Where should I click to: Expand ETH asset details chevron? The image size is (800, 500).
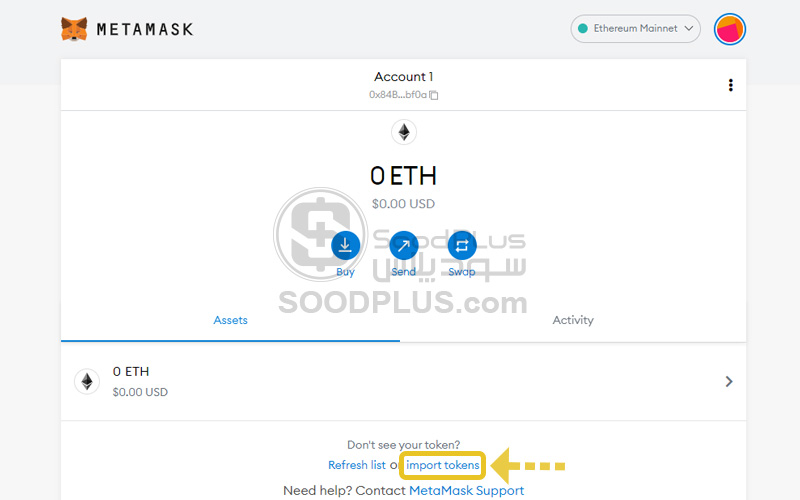[729, 381]
